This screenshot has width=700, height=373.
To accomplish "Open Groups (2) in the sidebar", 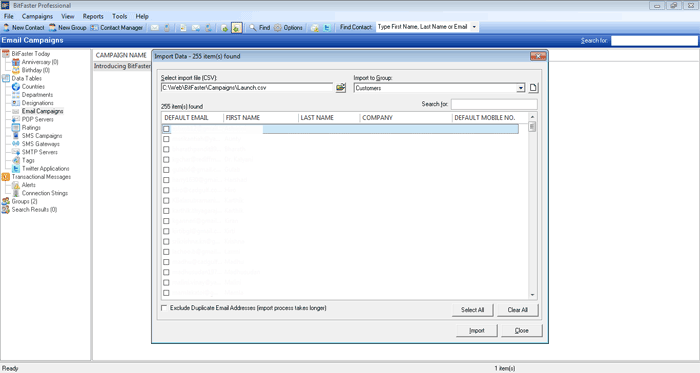I will point(25,201).
